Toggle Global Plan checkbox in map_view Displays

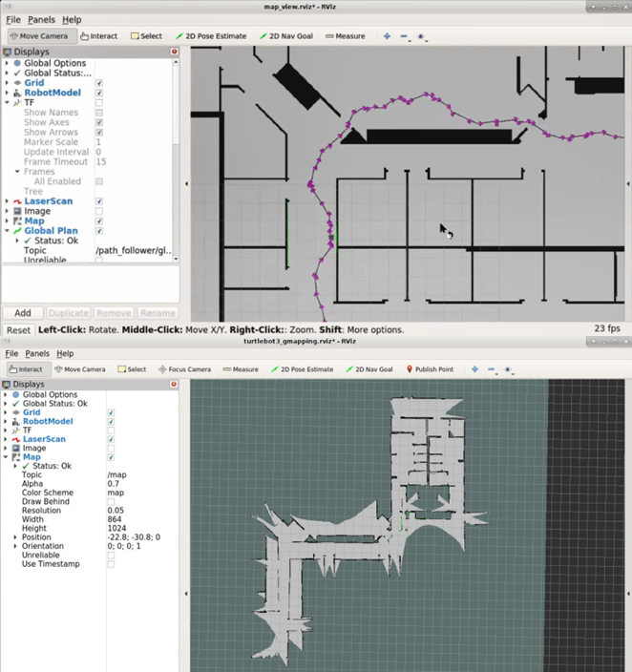99,231
